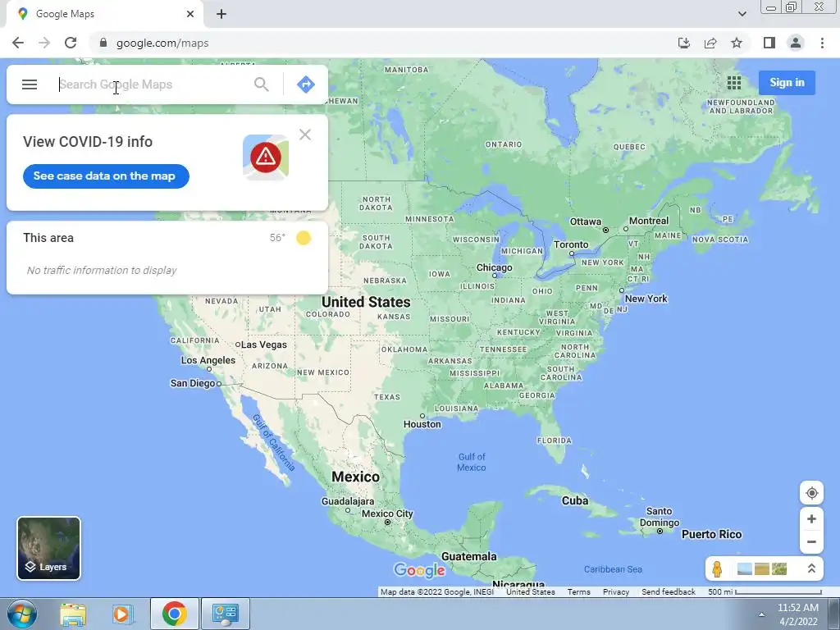Image resolution: width=840 pixels, height=630 pixels.
Task: Click the browser forward arrow
Action: tap(44, 43)
